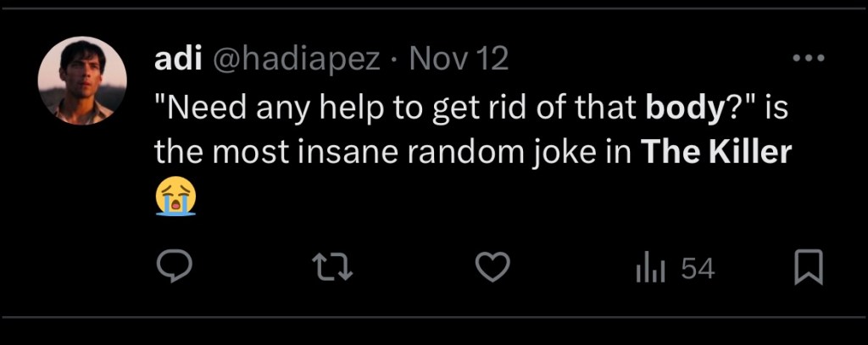Open adi's profile picture

[82, 81]
